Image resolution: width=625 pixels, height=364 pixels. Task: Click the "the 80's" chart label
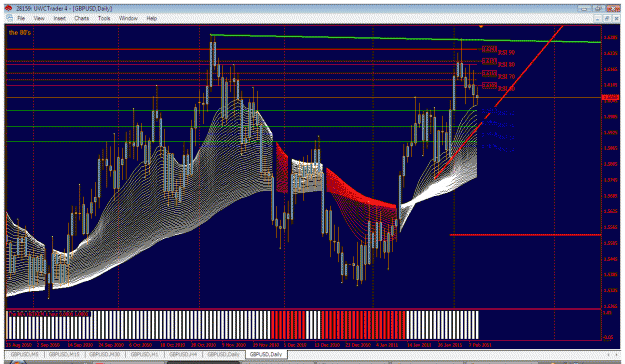[20, 32]
